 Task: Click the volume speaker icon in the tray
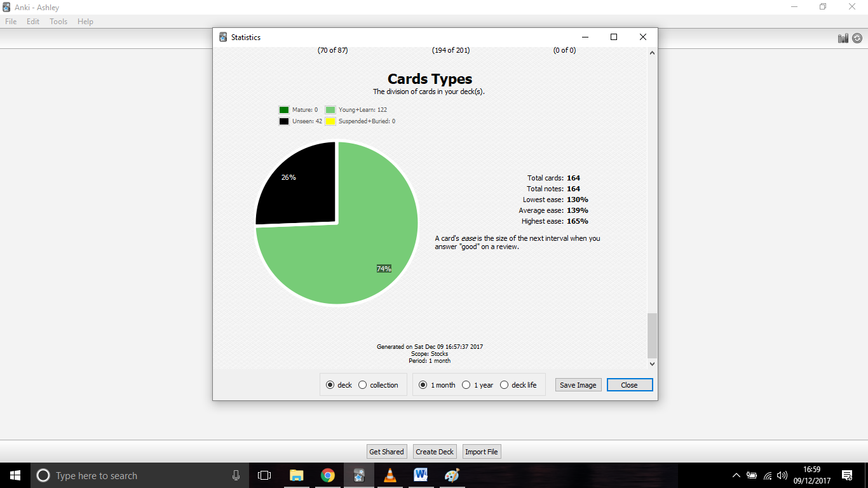782,475
